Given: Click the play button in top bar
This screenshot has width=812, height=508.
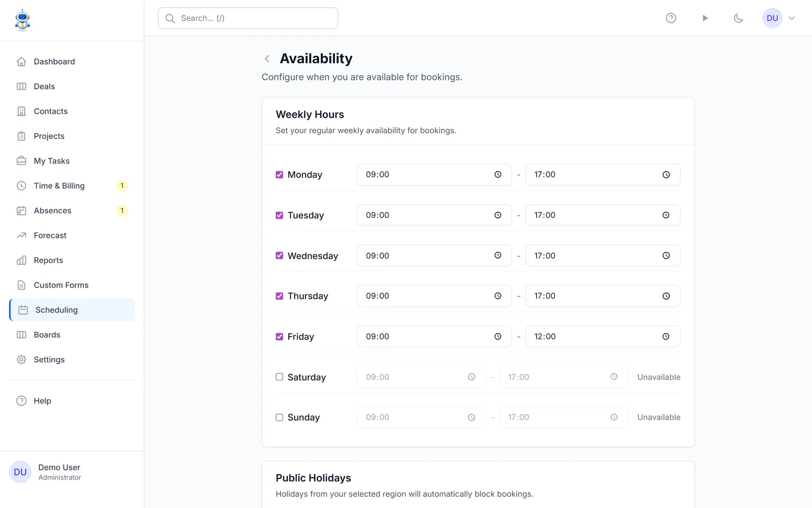Looking at the screenshot, I should (705, 18).
